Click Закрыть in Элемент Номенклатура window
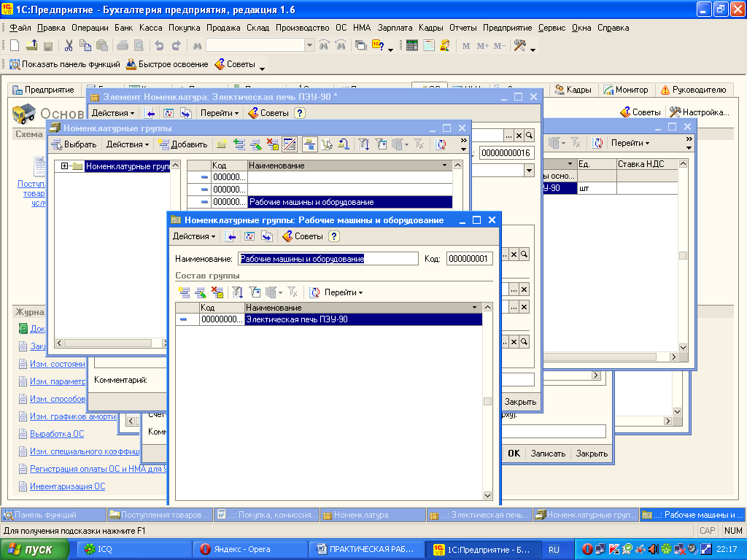The height and width of the screenshot is (560, 747). (520, 402)
